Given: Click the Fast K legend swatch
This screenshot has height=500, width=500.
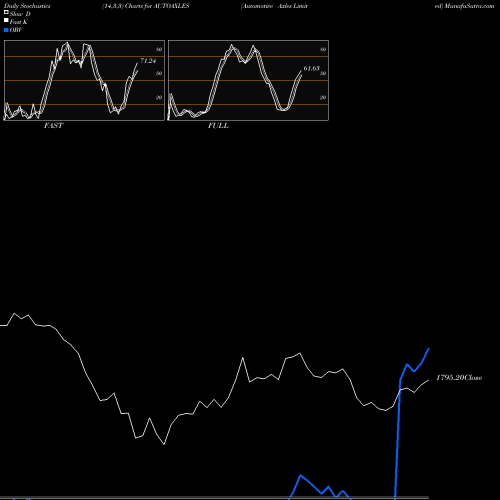Looking at the screenshot, I should point(6,20).
